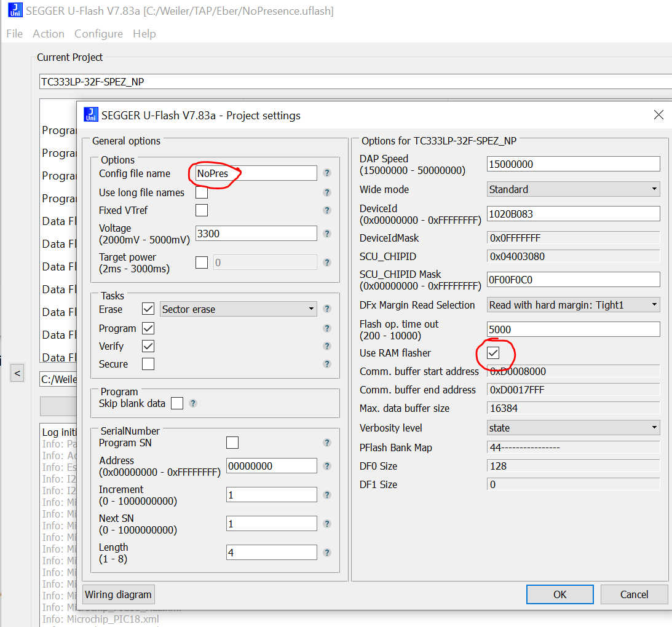Click into the DeviceId field

[574, 214]
